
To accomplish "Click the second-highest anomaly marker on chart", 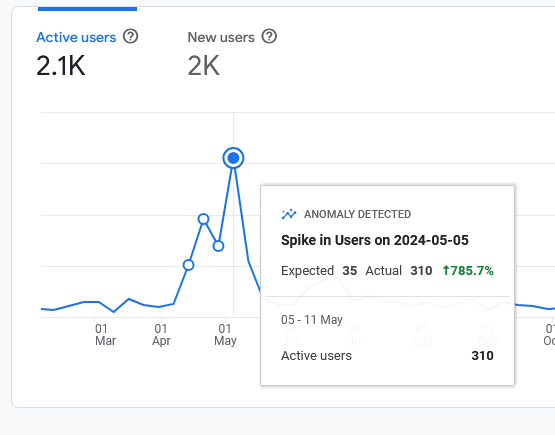I will tap(204, 219).
